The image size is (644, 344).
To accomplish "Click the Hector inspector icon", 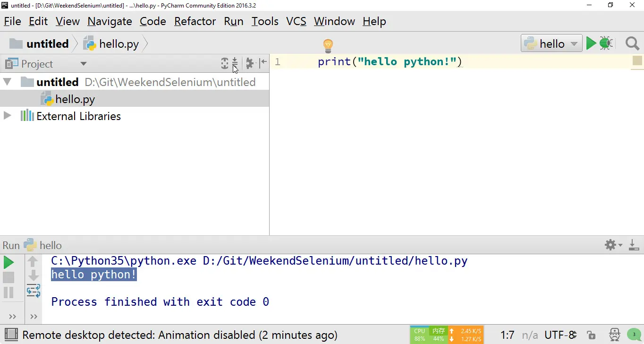I will click(614, 335).
